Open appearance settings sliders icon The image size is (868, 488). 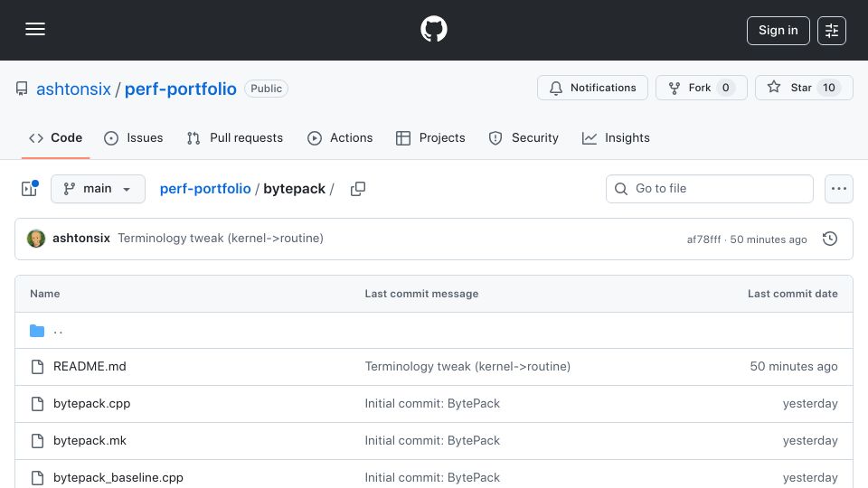pos(832,31)
